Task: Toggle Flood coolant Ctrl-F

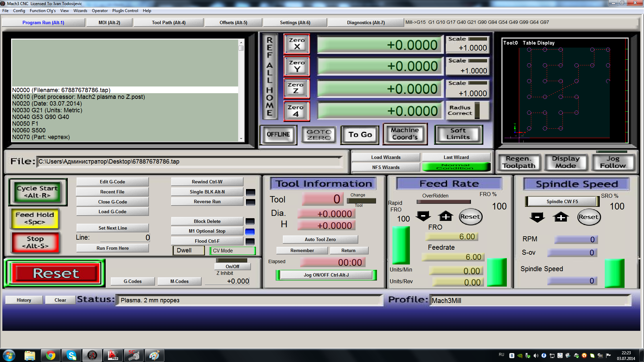Action: [x=207, y=241]
